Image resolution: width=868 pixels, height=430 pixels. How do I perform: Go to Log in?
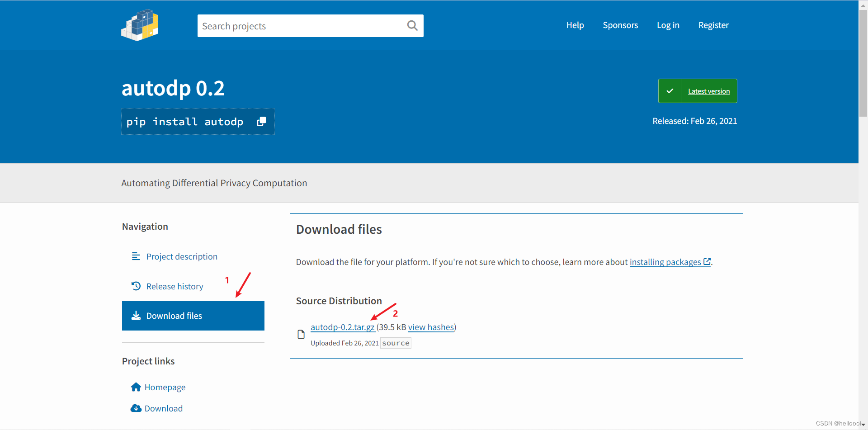click(668, 25)
